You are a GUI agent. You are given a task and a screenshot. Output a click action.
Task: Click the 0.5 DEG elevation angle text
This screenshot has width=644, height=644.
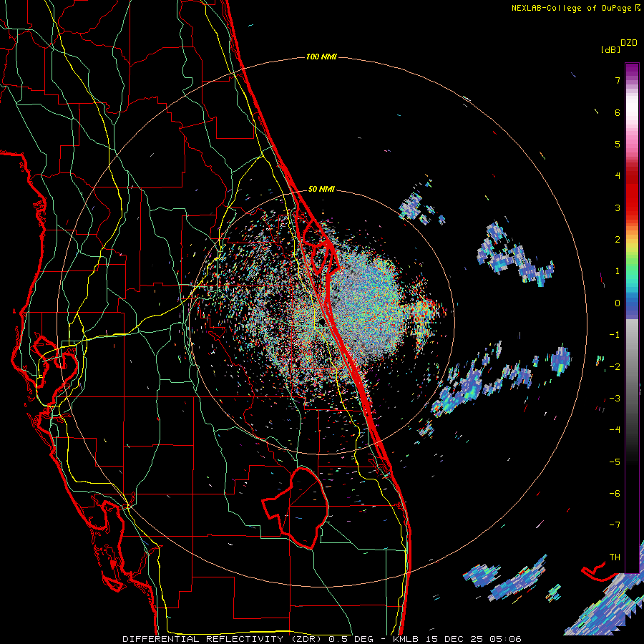pos(351,639)
